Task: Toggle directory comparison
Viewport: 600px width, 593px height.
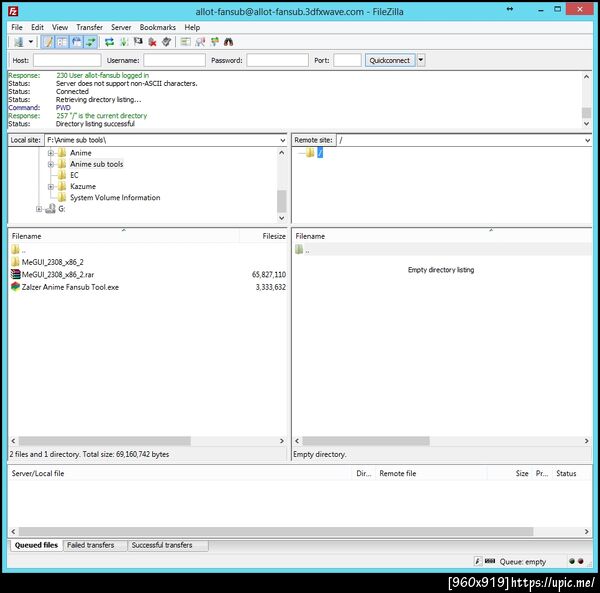Action: pyautogui.click(x=200, y=42)
